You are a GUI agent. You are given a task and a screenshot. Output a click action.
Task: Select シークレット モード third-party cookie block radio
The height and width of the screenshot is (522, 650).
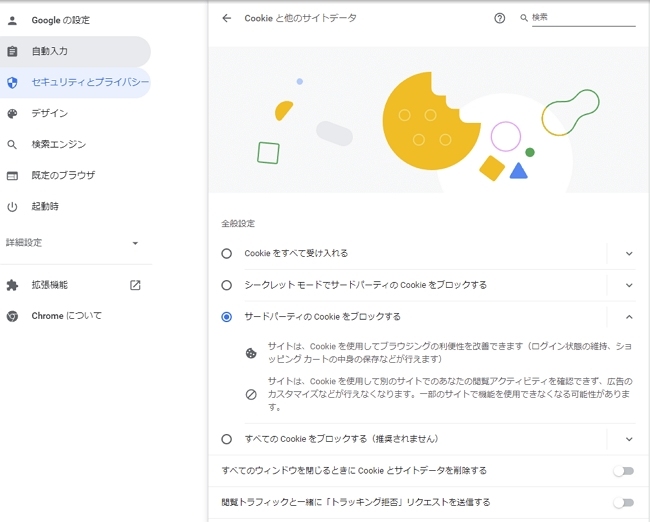coord(226,285)
